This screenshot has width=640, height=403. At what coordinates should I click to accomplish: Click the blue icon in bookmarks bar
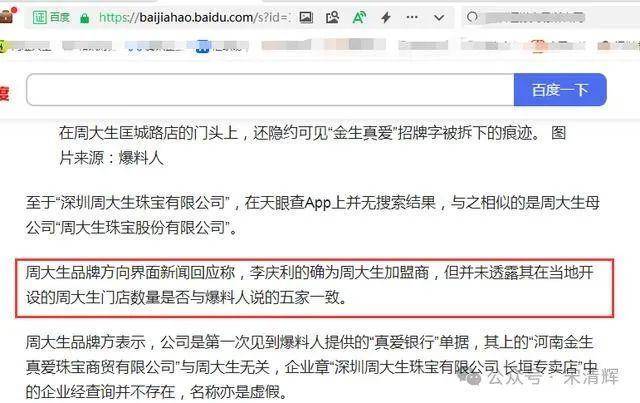coord(202,46)
